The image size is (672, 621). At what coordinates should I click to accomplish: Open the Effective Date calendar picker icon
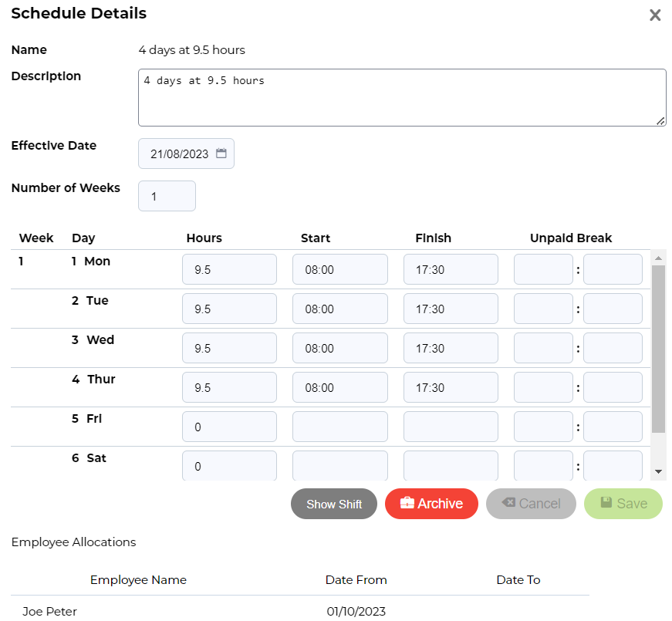tap(221, 154)
